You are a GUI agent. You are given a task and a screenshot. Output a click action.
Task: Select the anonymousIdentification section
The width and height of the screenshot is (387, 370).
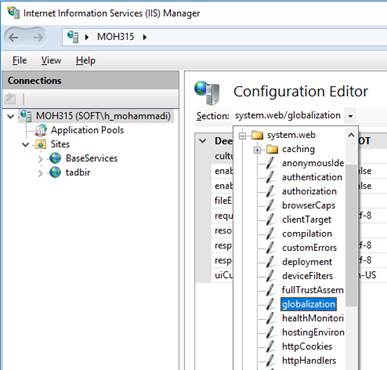point(313,163)
